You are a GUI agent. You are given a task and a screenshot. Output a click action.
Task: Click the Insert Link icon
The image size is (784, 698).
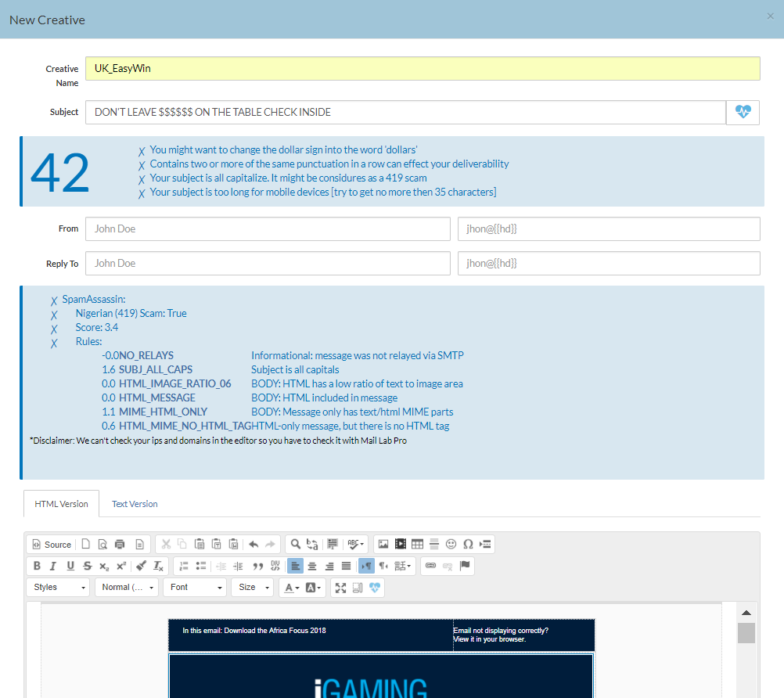[430, 566]
